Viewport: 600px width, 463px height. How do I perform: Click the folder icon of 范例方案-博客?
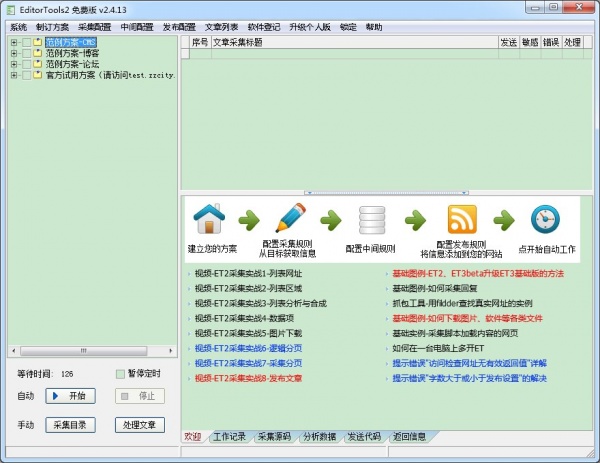(x=38, y=53)
